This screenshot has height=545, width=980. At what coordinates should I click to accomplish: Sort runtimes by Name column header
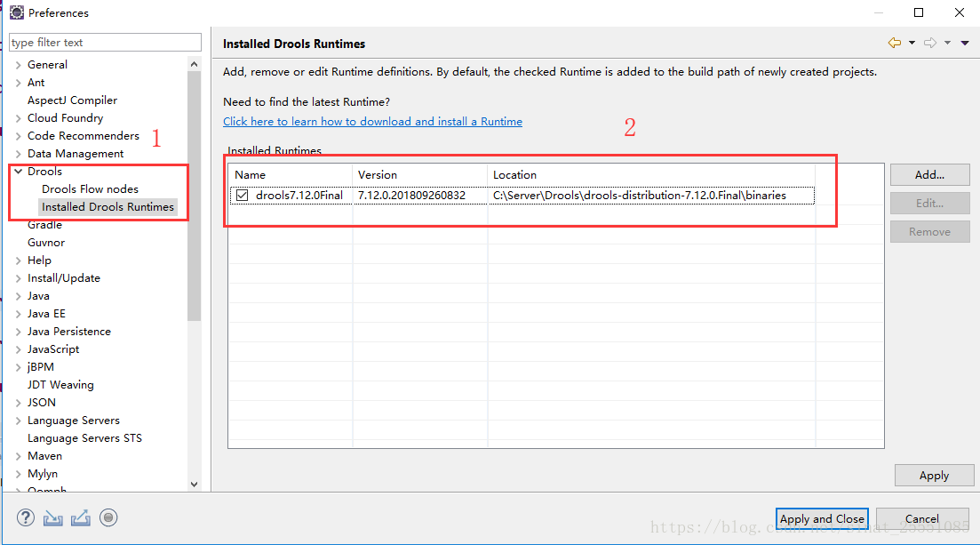(x=291, y=175)
